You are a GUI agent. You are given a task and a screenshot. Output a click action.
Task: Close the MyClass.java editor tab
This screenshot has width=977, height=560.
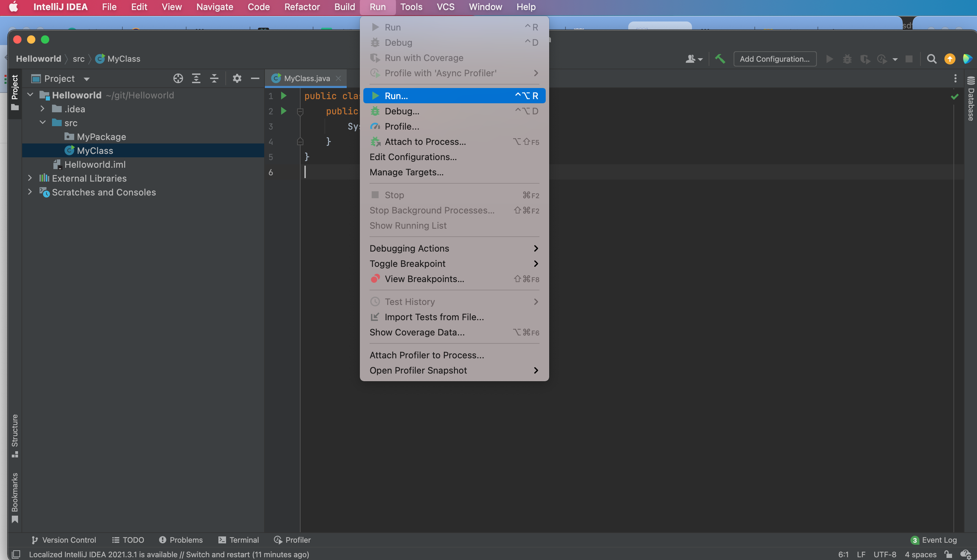click(338, 78)
